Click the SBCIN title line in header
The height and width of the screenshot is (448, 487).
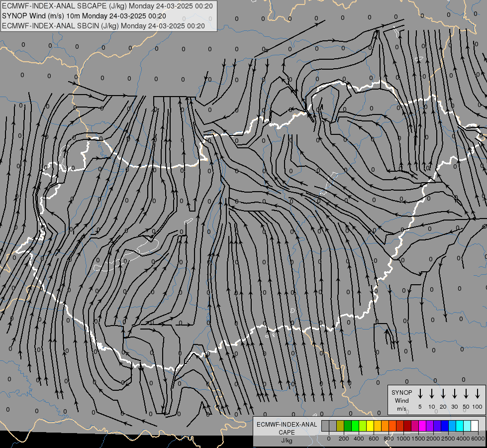[x=103, y=26]
